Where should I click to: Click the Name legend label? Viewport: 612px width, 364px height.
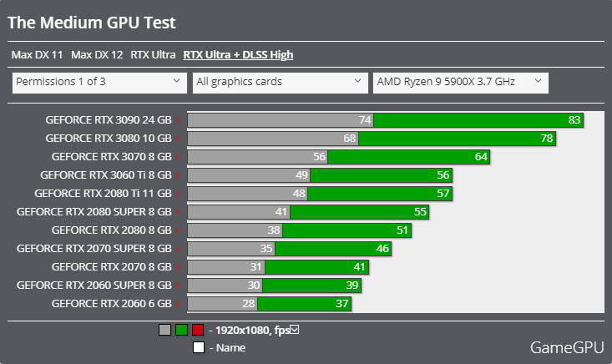click(x=230, y=347)
